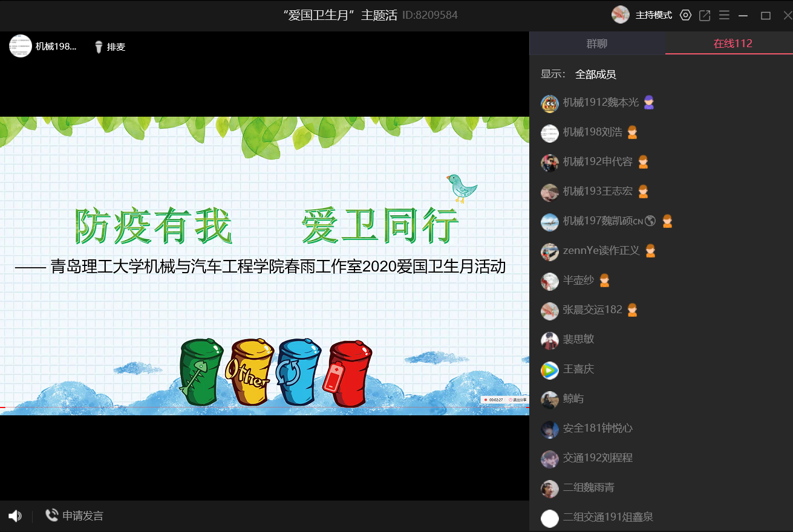793x532 pixels.
Task: Click the 退出分享 button in the slide
Action: [x=517, y=400]
